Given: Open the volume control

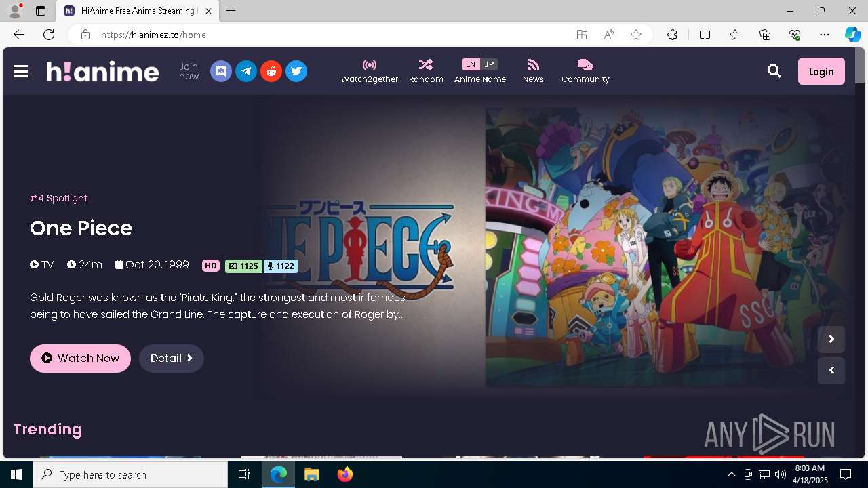Looking at the screenshot, I should point(780,474).
